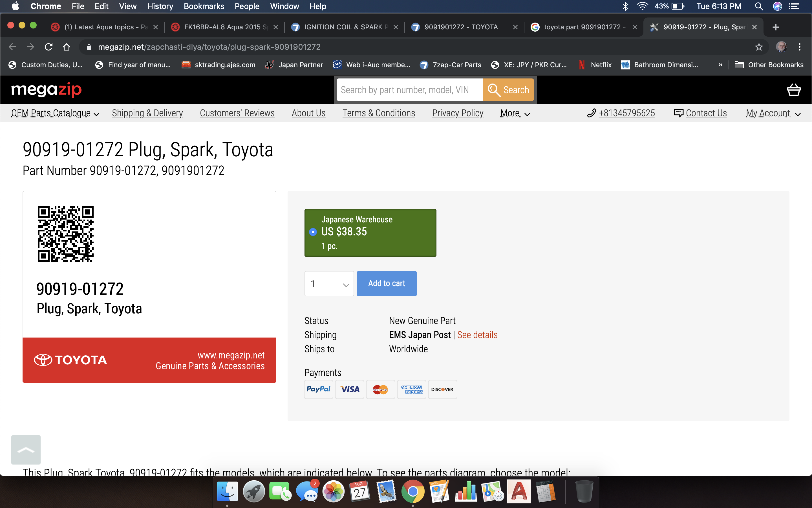
Task: Click the search by part number field
Action: coord(410,90)
